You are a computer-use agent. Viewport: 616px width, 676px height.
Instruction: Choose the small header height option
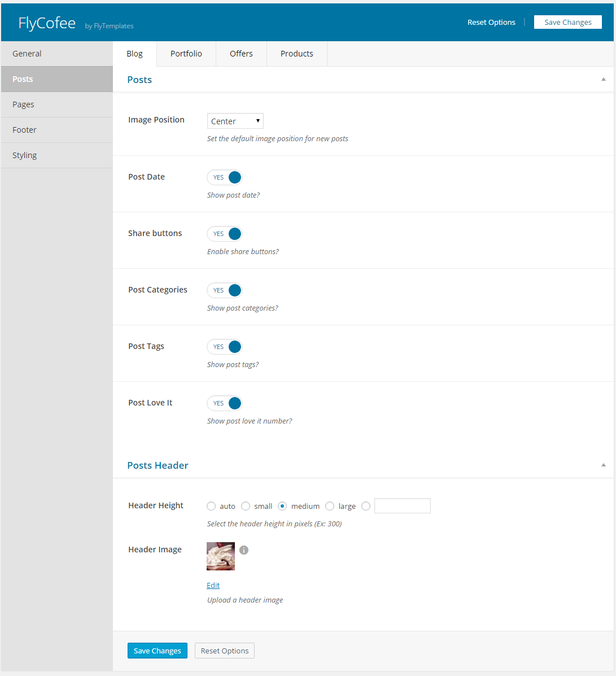(246, 506)
